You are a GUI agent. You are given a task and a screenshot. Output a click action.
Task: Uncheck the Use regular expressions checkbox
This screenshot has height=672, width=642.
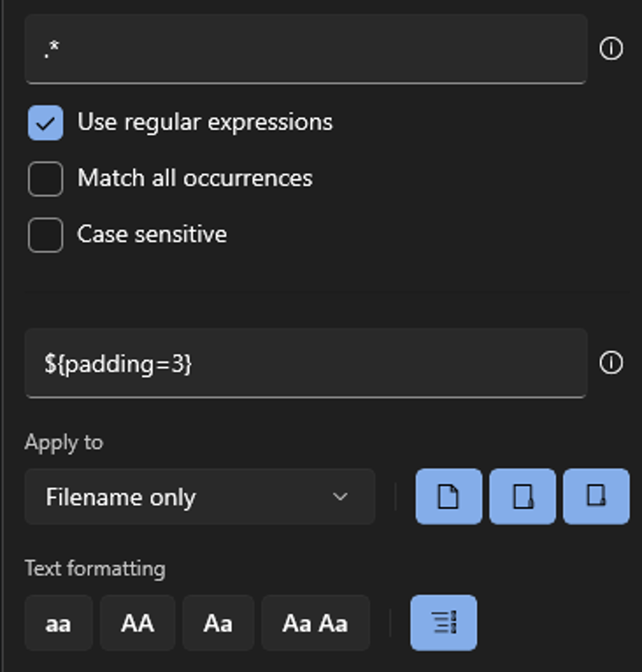46,123
